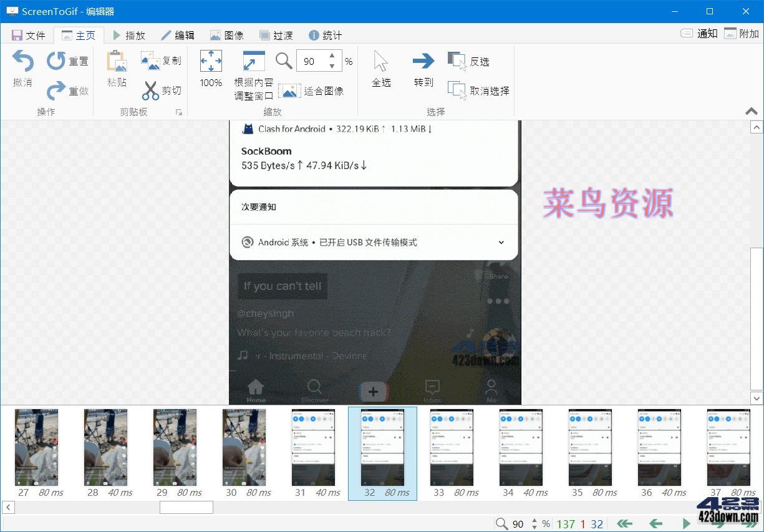The height and width of the screenshot is (532, 764).
Task: Invert selection with the 反选 icon
Action: point(457,60)
